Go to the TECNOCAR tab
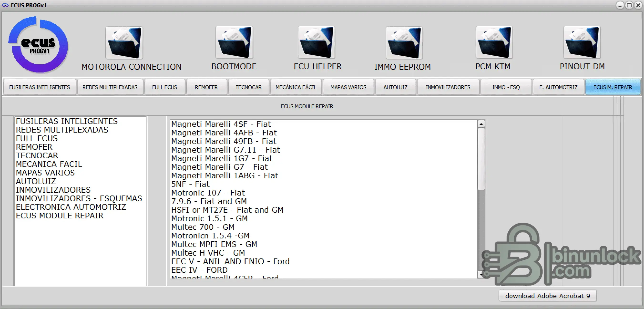 [x=249, y=87]
